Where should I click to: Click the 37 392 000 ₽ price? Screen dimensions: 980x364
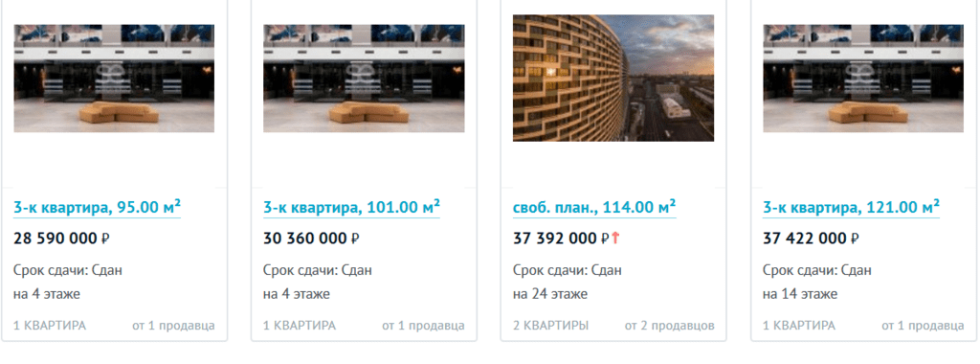(561, 239)
